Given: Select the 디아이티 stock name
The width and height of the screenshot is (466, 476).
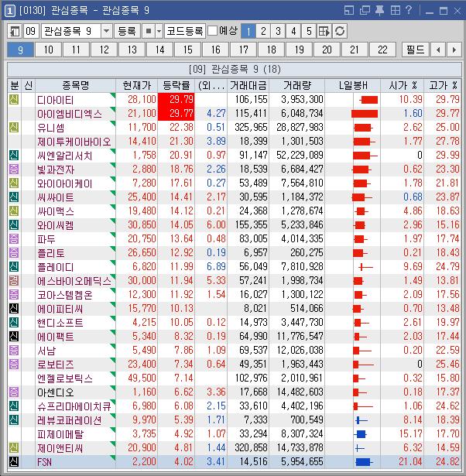Looking at the screenshot, I should (x=55, y=100).
